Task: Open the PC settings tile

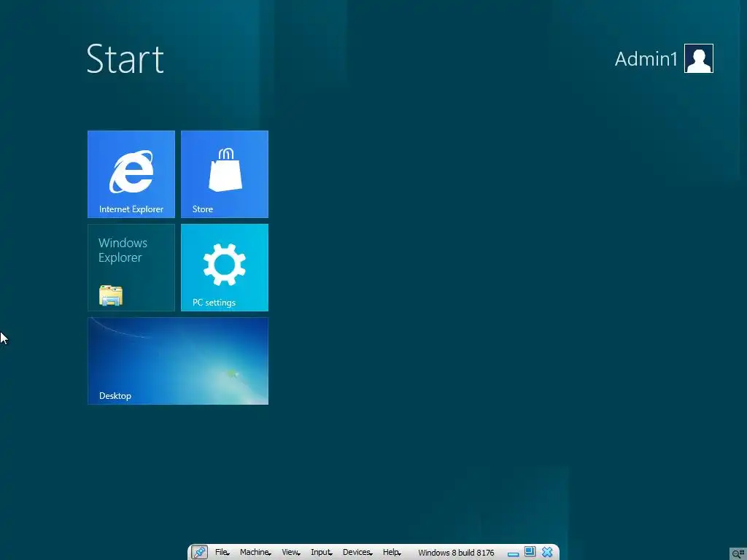Action: point(225,267)
